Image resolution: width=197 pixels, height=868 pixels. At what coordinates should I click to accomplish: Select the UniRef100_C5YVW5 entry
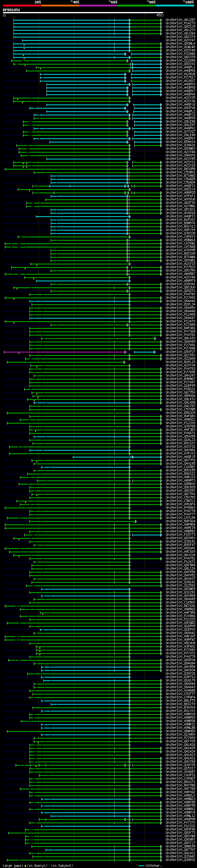tap(180, 410)
